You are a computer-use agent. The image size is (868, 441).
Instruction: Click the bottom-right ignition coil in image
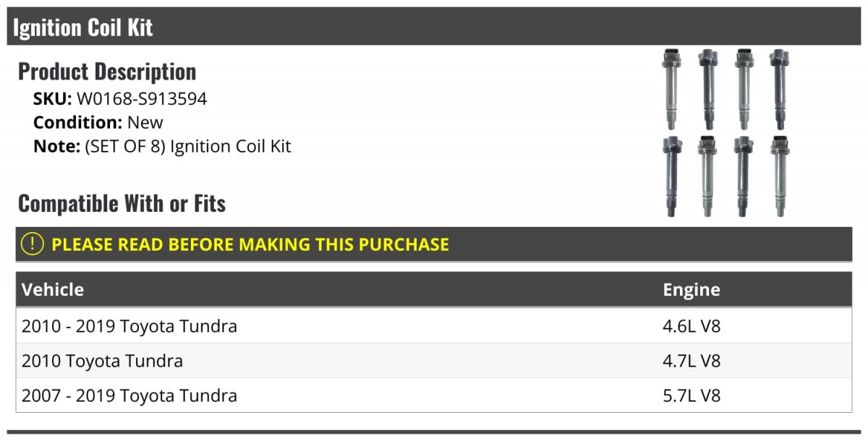780,176
